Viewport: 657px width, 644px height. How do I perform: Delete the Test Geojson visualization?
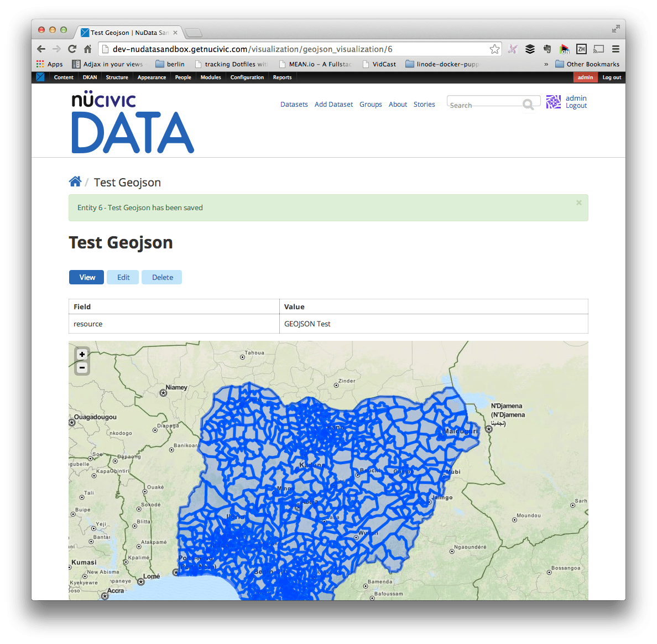click(x=161, y=277)
